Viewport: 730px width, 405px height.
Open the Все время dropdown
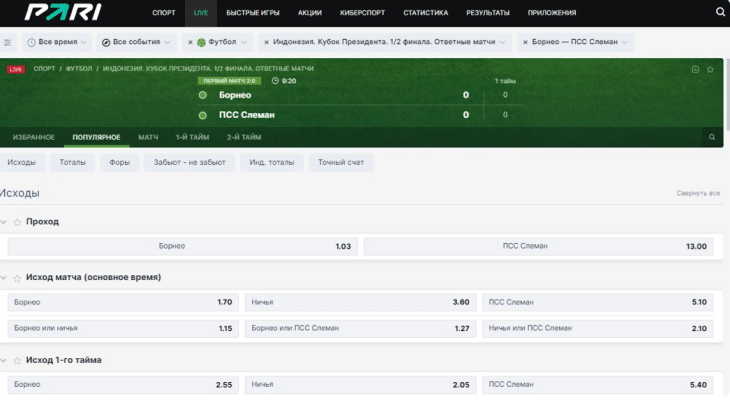coord(57,43)
